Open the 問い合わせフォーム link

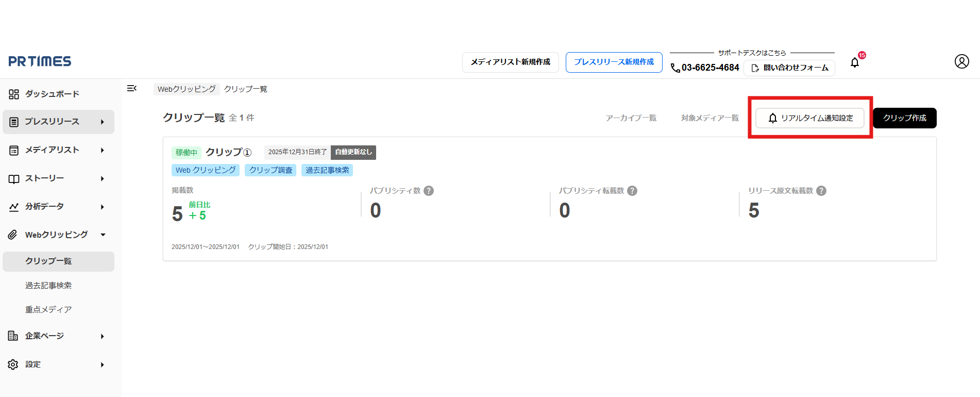tap(789, 68)
